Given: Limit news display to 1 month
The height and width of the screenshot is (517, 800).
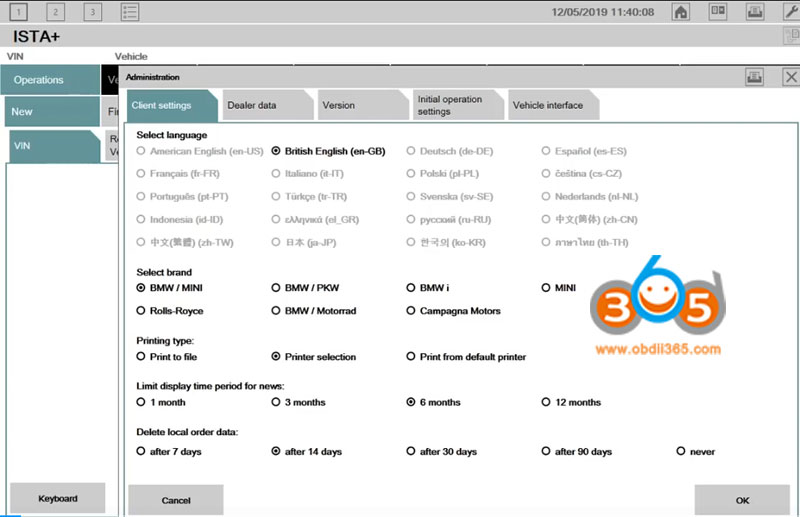Looking at the screenshot, I should point(161,402).
